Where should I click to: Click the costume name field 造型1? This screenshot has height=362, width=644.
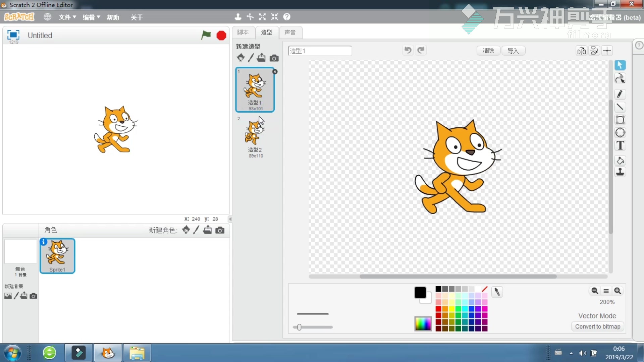point(320,51)
